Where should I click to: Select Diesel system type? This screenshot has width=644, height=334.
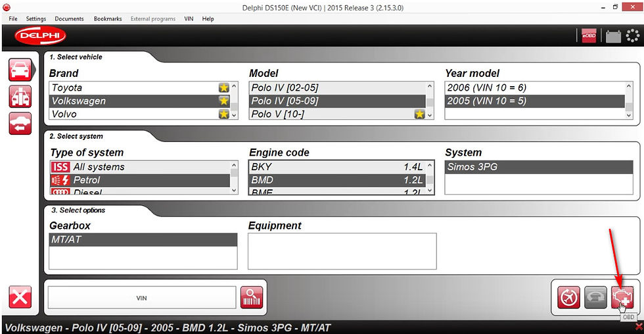pyautogui.click(x=139, y=191)
